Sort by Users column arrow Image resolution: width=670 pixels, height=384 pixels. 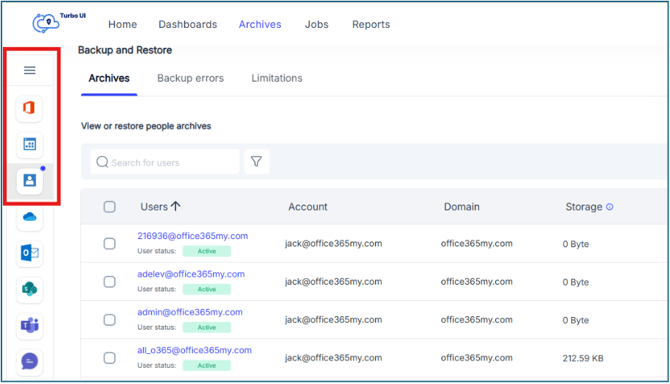176,206
